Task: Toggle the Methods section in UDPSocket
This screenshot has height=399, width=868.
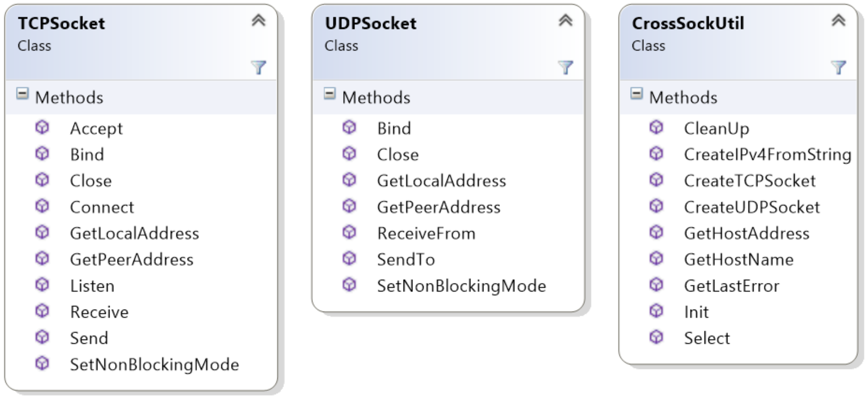Action: click(x=330, y=94)
